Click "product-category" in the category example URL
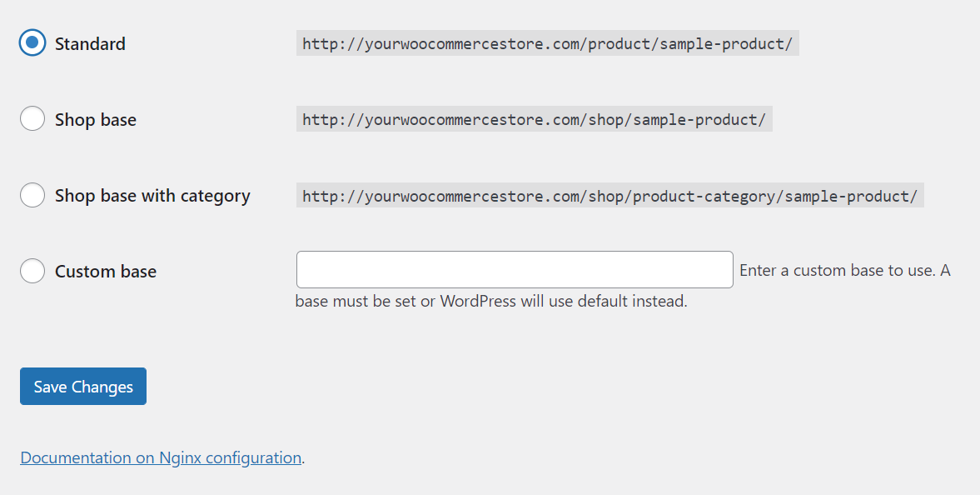Image resolution: width=980 pixels, height=495 pixels. tap(705, 197)
